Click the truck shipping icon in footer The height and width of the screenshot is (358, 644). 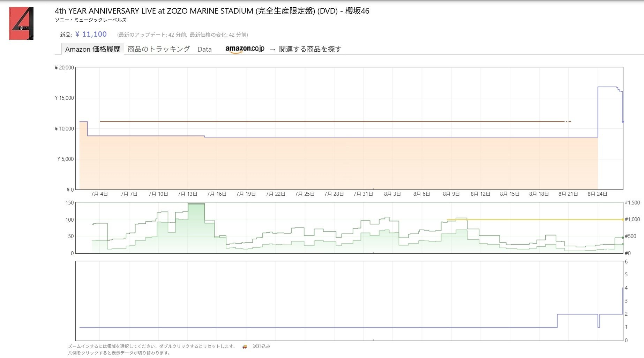(245, 346)
